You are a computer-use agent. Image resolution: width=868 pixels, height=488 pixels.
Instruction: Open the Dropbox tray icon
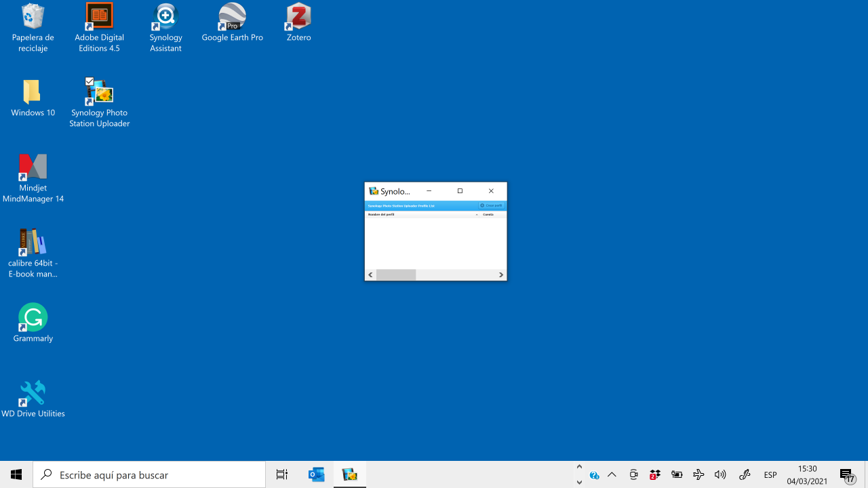[x=655, y=474]
